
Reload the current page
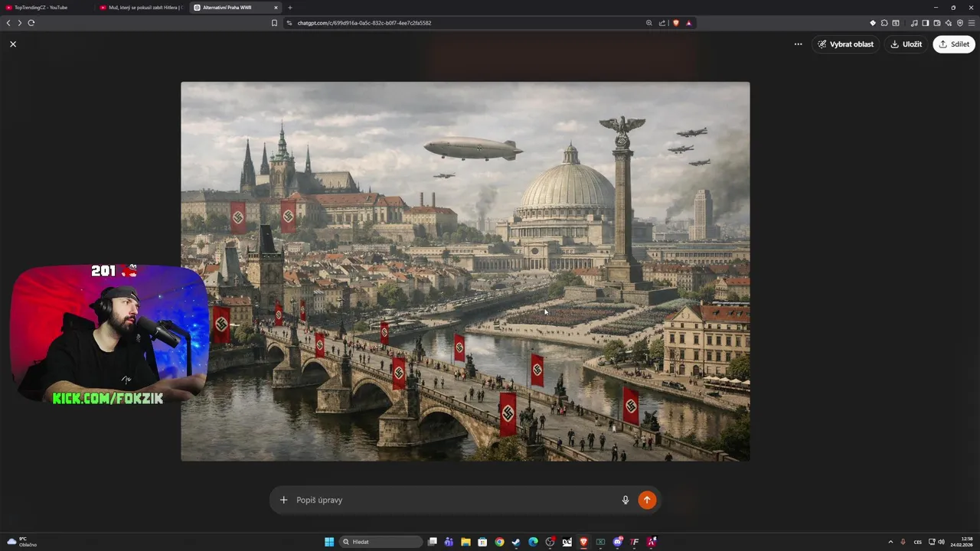pos(31,23)
